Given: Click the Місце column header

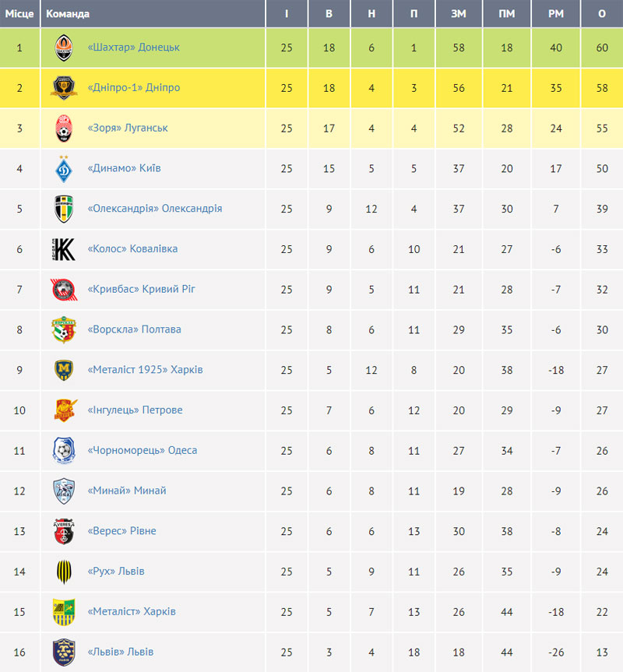Looking at the screenshot, I should [x=19, y=14].
